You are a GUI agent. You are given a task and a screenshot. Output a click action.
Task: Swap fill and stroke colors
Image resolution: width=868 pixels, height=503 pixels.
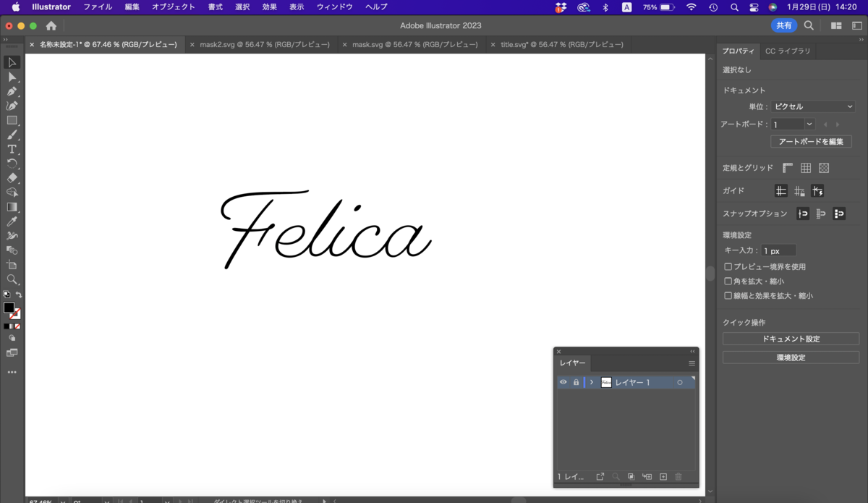pyautogui.click(x=19, y=295)
